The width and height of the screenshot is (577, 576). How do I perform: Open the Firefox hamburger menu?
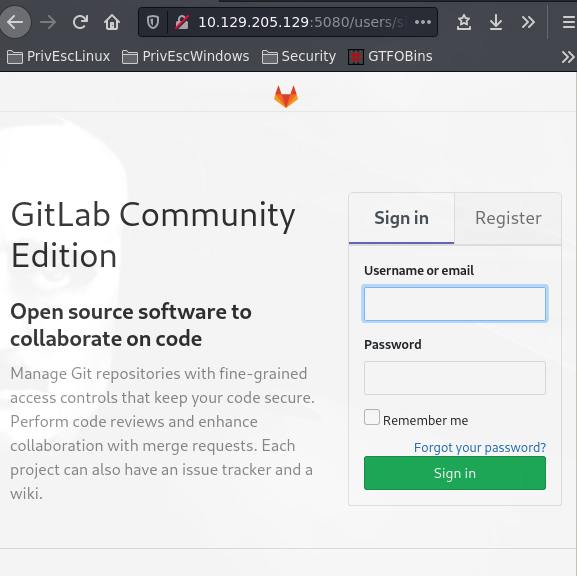point(569,22)
